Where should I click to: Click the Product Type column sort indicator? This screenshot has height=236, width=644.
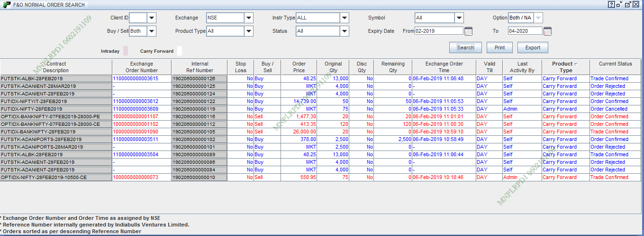(x=576, y=64)
